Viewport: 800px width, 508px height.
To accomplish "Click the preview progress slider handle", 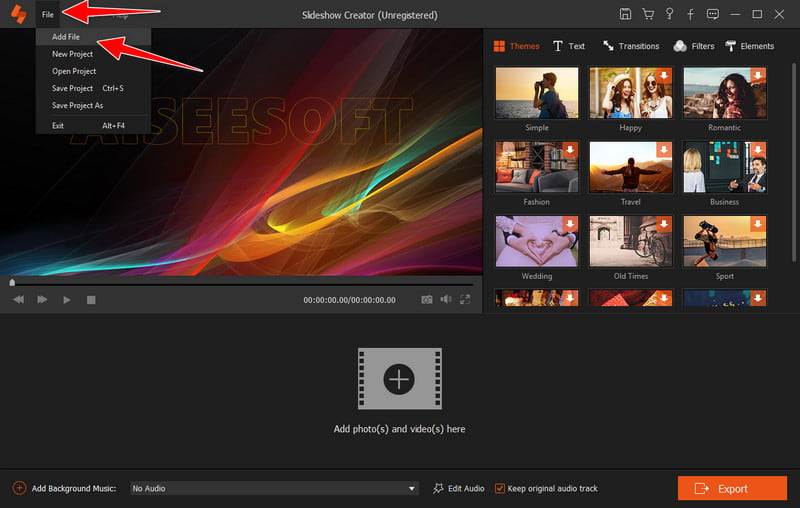I will point(12,282).
